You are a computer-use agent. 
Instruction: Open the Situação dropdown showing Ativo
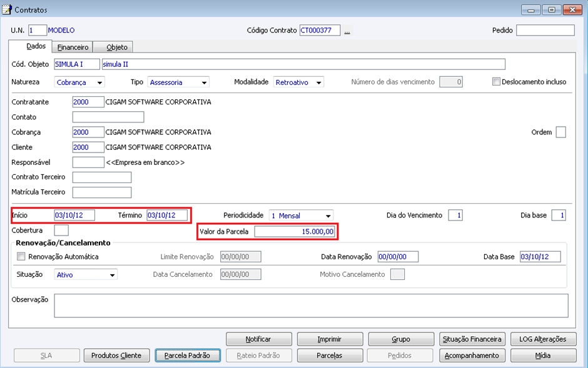[x=86, y=275]
